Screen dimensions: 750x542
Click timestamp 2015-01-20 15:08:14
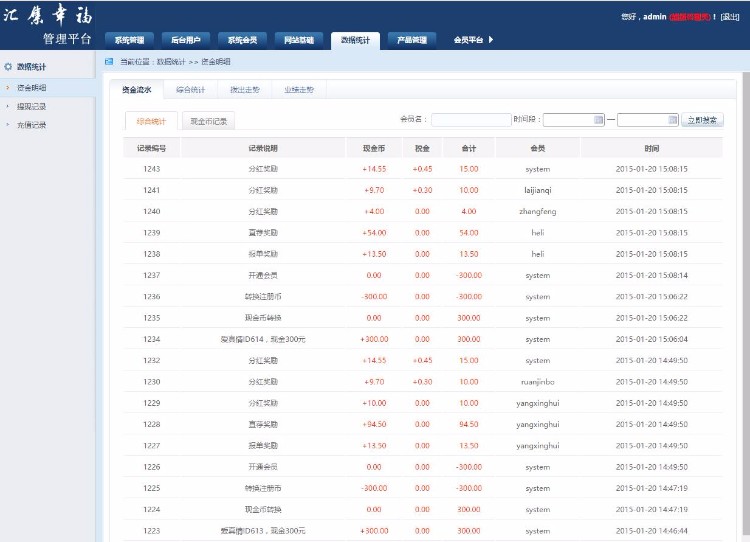(651, 275)
